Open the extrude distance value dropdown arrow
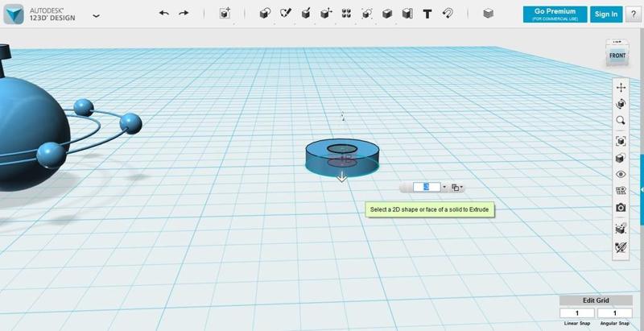This screenshot has height=331, width=644. pos(444,187)
